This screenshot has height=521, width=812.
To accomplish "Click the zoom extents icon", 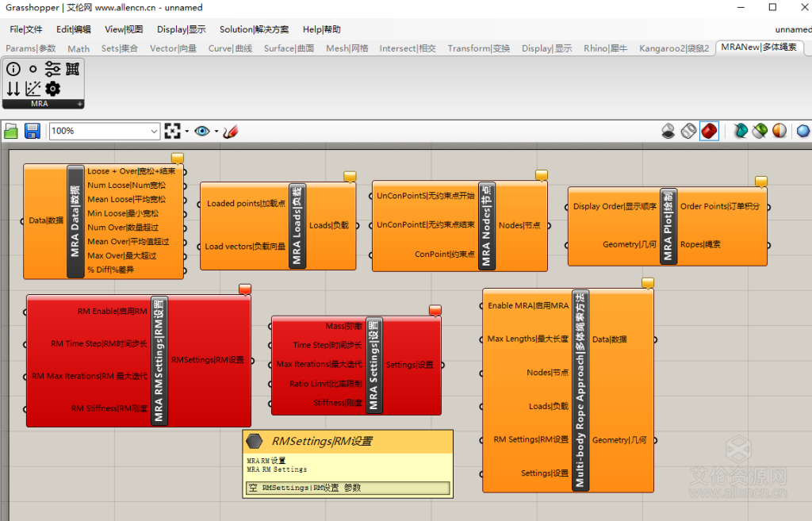I will pyautogui.click(x=172, y=131).
